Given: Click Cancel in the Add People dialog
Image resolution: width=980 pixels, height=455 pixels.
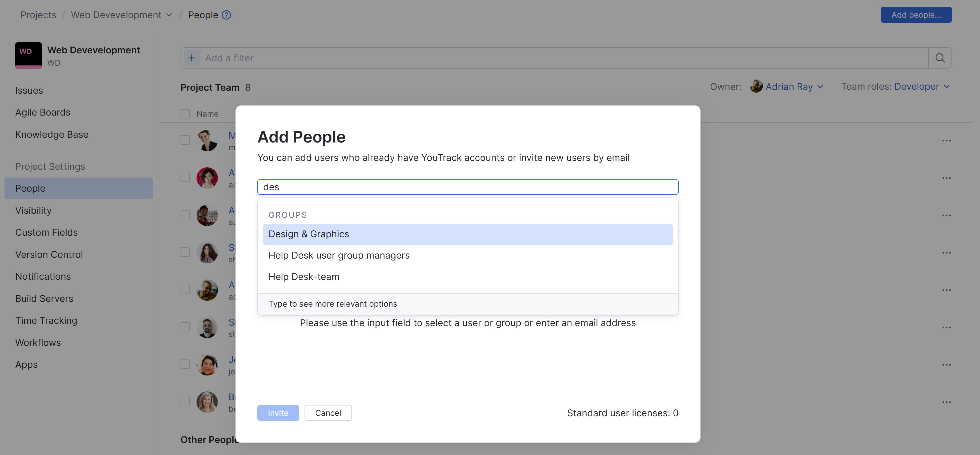Looking at the screenshot, I should click(328, 413).
